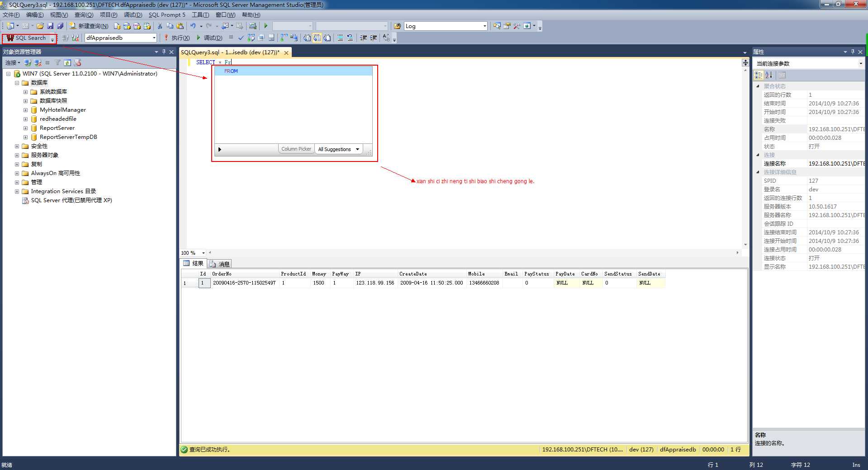The image size is (868, 470).
Task: Collapse the 连接详细信息 section
Action: (758, 172)
